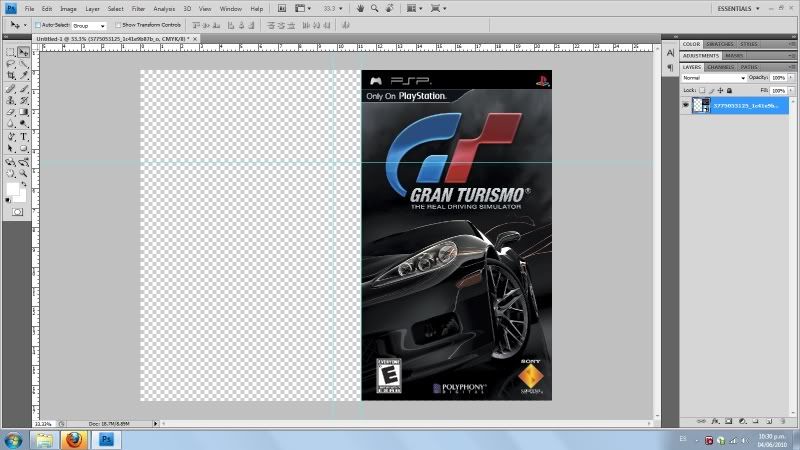Select the 3D Rotate tool
Image resolution: width=800 pixels, height=450 pixels.
coord(10,162)
